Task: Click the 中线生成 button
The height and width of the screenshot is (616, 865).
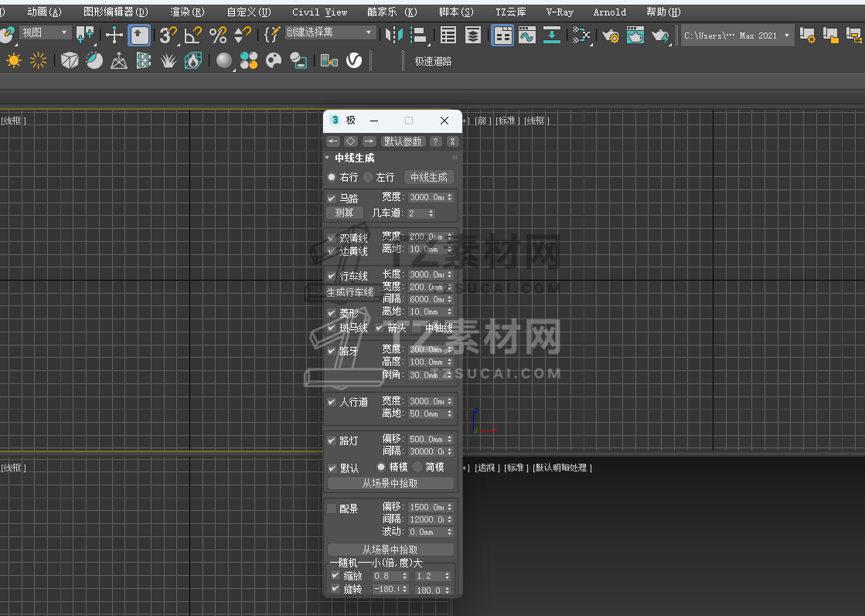Action: click(x=429, y=177)
